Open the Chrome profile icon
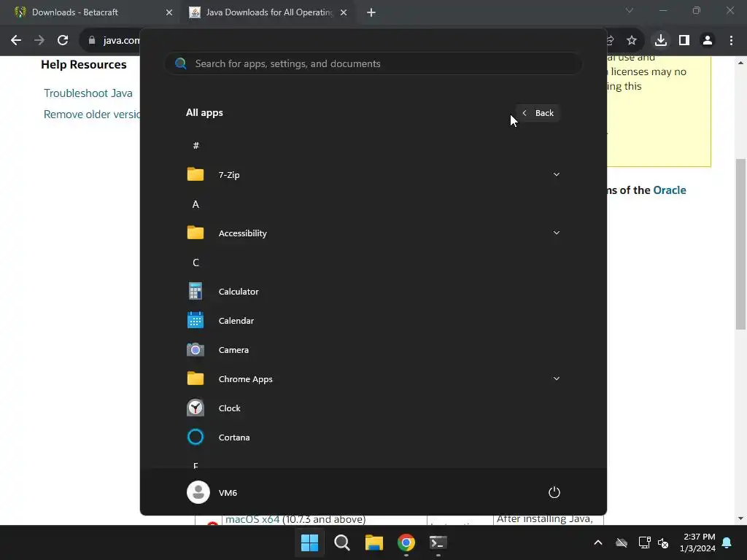 pyautogui.click(x=708, y=41)
